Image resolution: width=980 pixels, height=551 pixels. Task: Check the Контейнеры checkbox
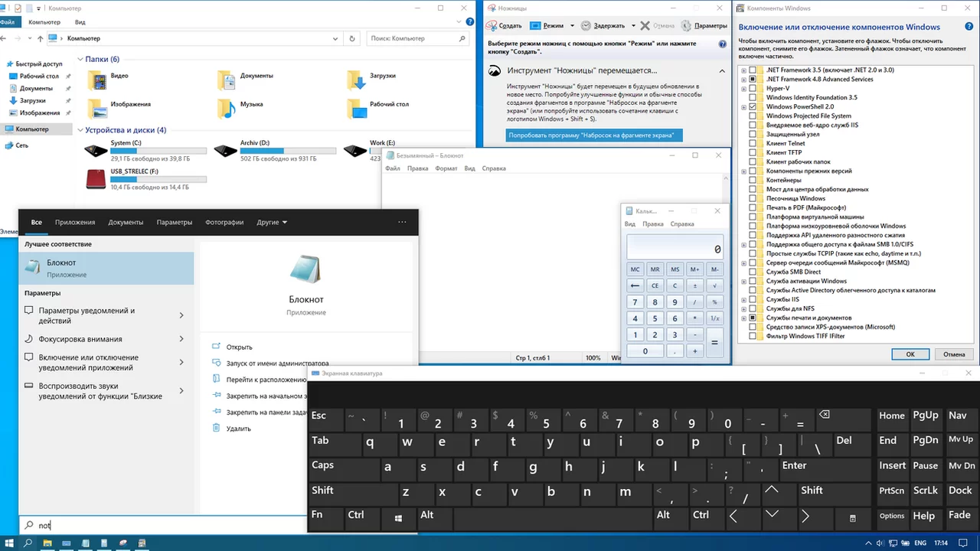(753, 180)
